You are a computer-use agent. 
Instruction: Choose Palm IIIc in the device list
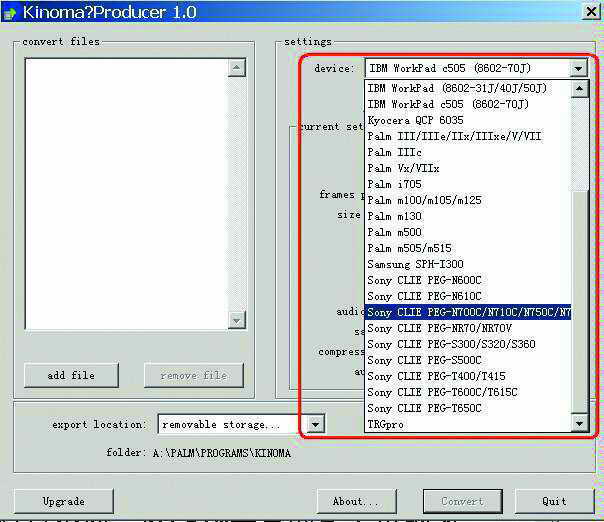tap(395, 152)
